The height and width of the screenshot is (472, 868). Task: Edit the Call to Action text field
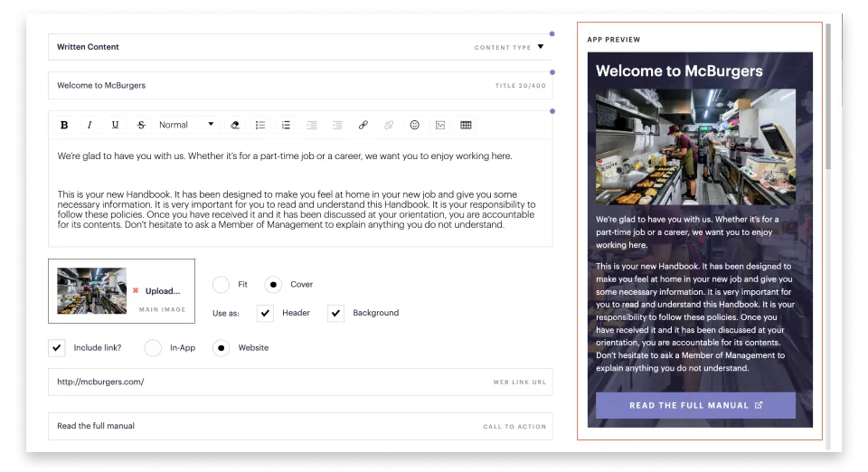[x=300, y=426]
